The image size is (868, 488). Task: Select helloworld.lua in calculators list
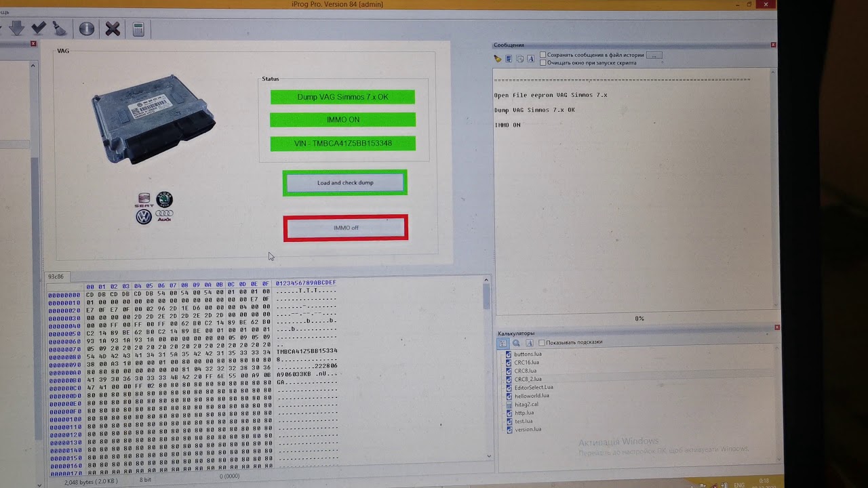pyautogui.click(x=532, y=396)
